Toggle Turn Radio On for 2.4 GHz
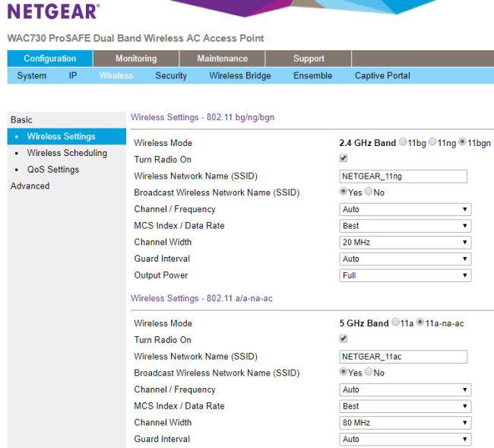Screen dimensions: 494x448 coord(344,158)
